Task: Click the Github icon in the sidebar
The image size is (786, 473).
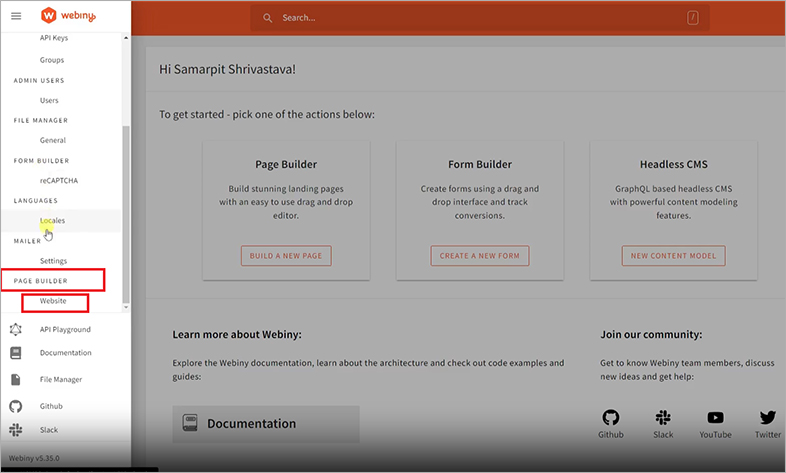Action: [x=16, y=406]
